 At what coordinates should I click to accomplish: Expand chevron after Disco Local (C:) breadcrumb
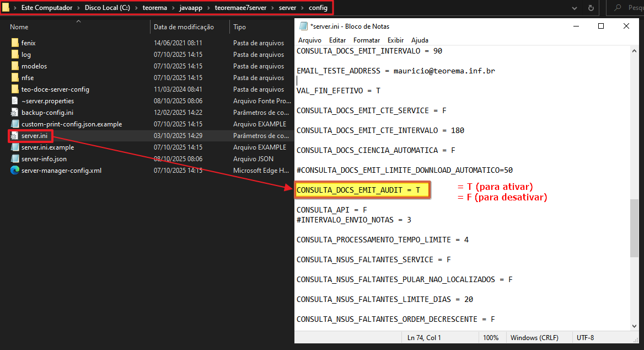pyautogui.click(x=136, y=8)
